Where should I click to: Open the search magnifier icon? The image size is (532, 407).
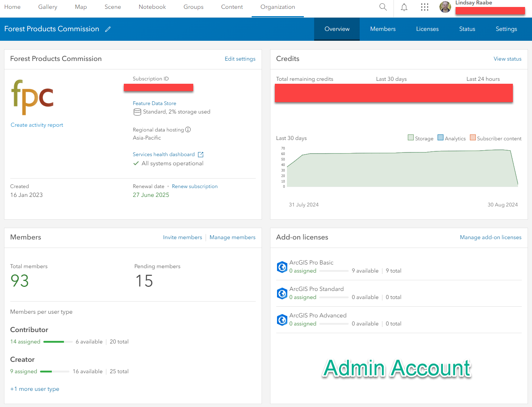[383, 7]
